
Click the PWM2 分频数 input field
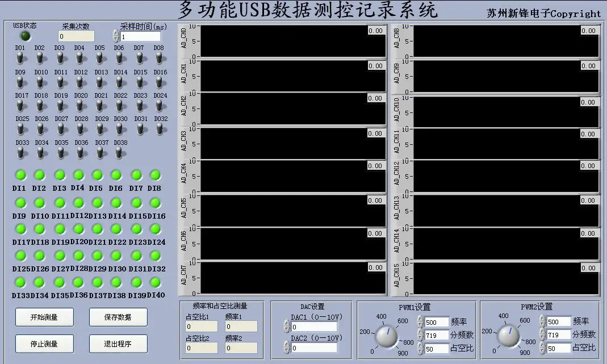(559, 335)
